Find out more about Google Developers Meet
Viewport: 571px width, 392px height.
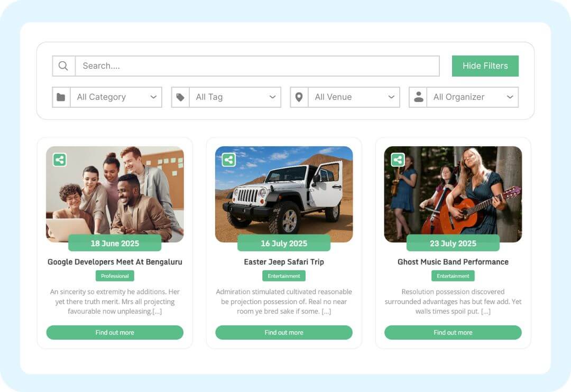tap(115, 333)
